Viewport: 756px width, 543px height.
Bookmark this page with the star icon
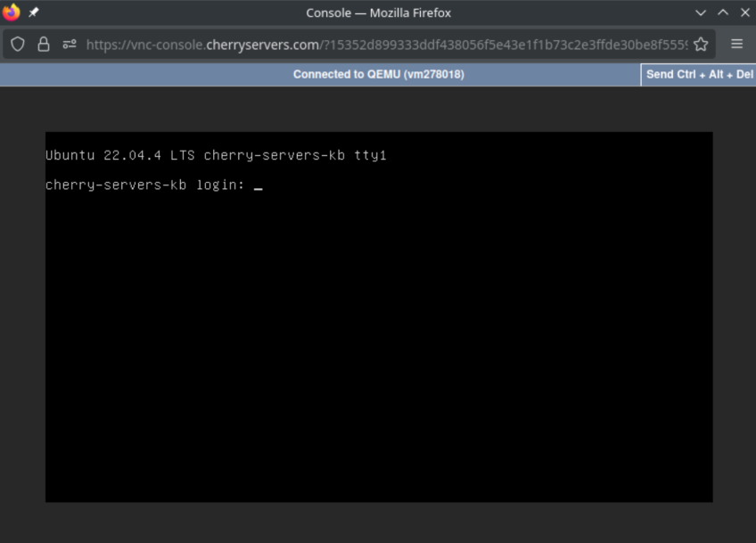pyautogui.click(x=701, y=44)
